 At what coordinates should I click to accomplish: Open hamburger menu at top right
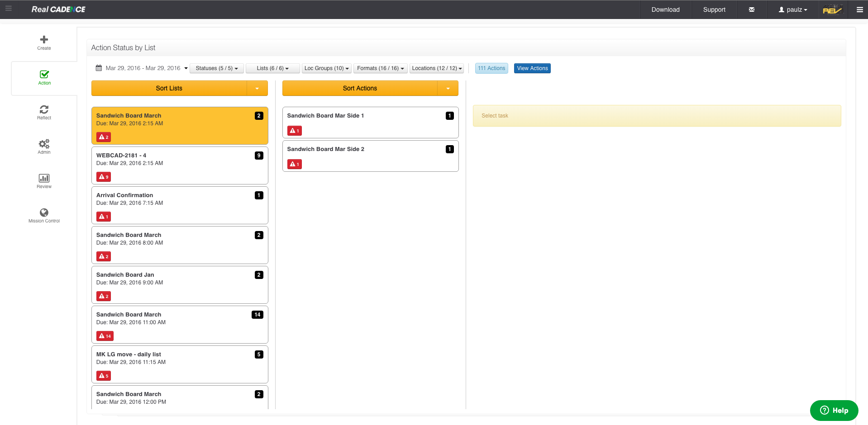[x=859, y=9]
